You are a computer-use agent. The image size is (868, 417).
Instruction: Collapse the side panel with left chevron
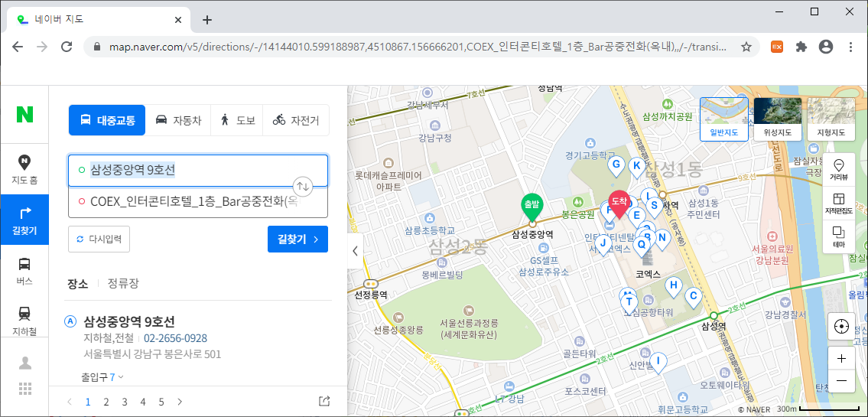(x=355, y=251)
